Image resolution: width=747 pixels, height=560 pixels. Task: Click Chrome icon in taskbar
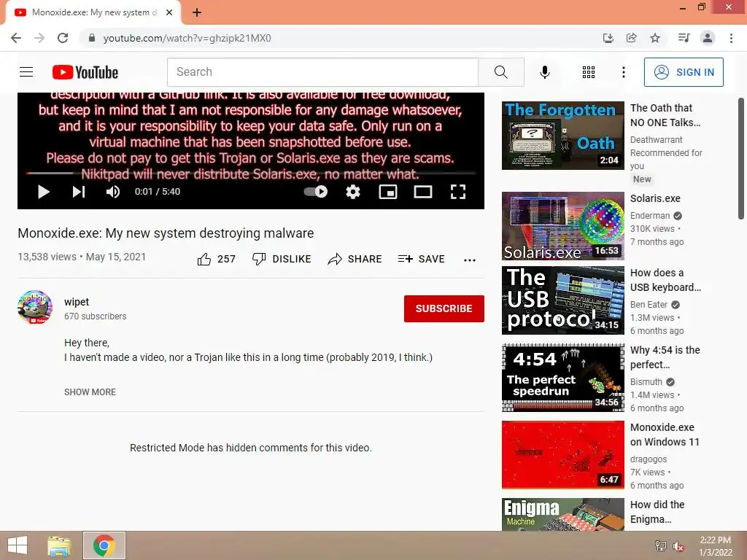104,545
